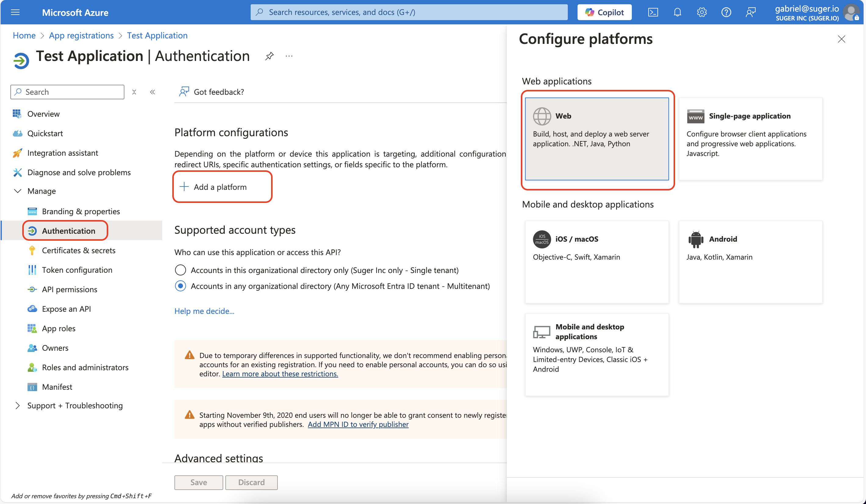
Task: Open Expose an API
Action: click(66, 309)
